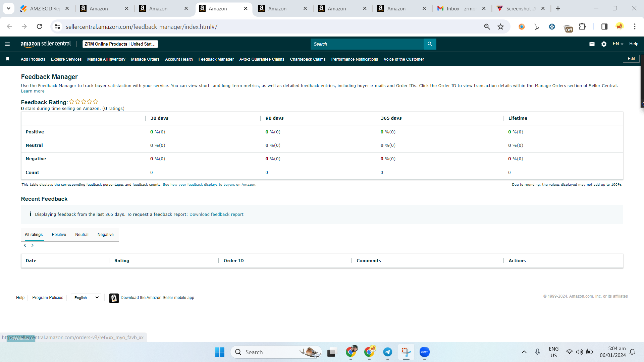Open Explore Services in the favorites bar
The image size is (644, 362).
pyautogui.click(x=66, y=59)
